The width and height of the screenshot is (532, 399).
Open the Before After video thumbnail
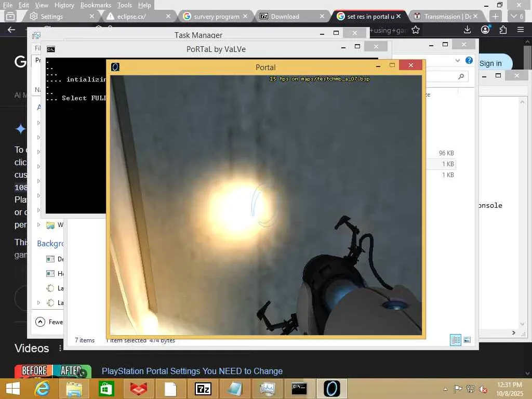click(52, 371)
